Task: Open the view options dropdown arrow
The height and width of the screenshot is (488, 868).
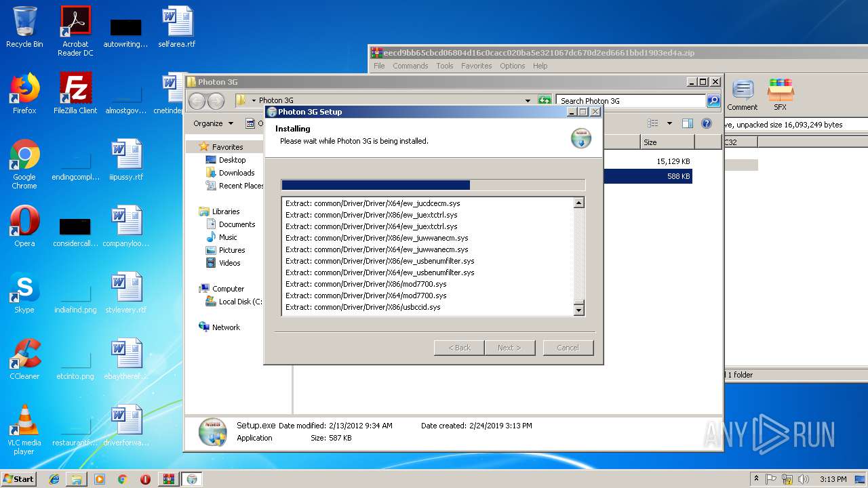Action: coord(669,123)
